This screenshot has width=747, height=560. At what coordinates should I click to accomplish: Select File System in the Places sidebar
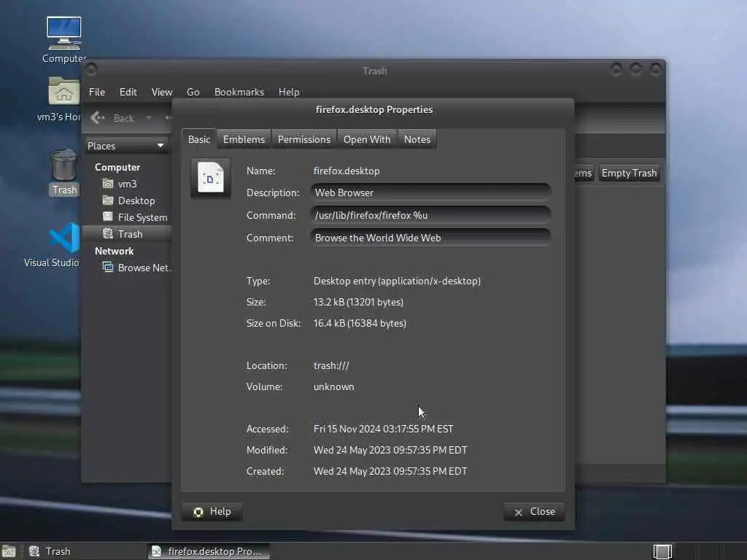142,217
